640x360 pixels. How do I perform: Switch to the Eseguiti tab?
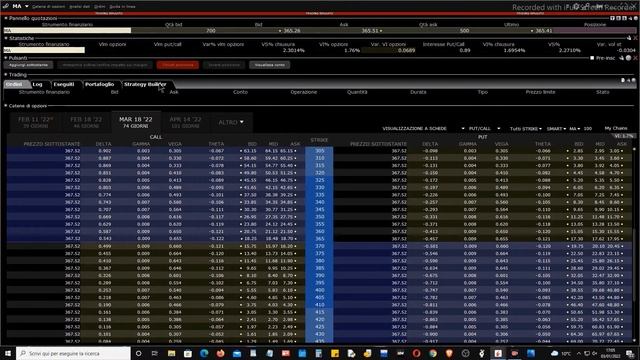[64, 84]
